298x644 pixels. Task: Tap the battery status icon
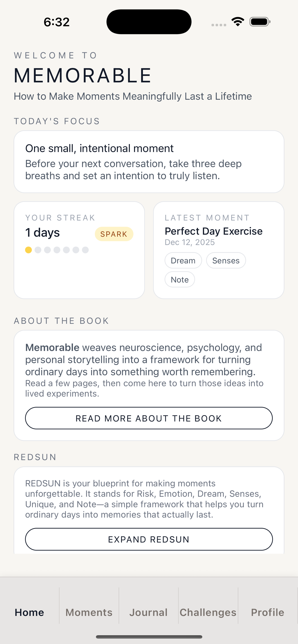260,22
